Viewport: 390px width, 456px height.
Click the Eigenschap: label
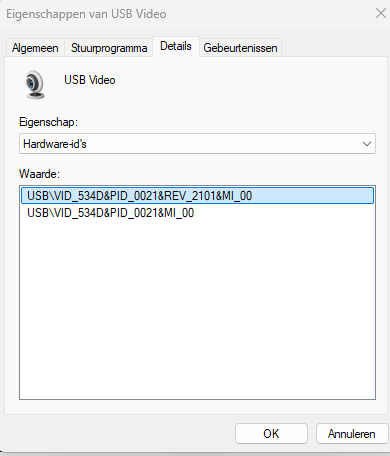point(48,122)
